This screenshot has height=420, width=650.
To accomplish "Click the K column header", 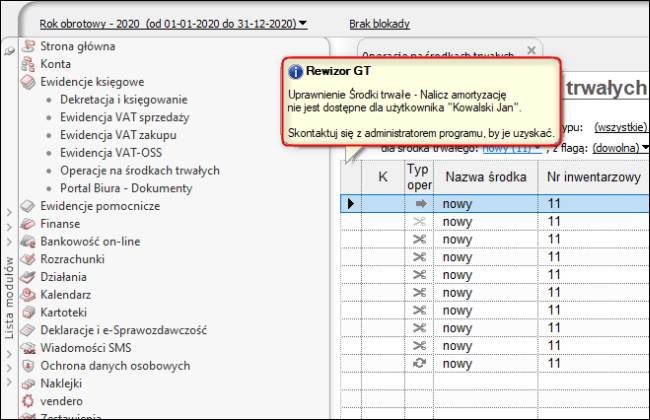I will (383, 177).
